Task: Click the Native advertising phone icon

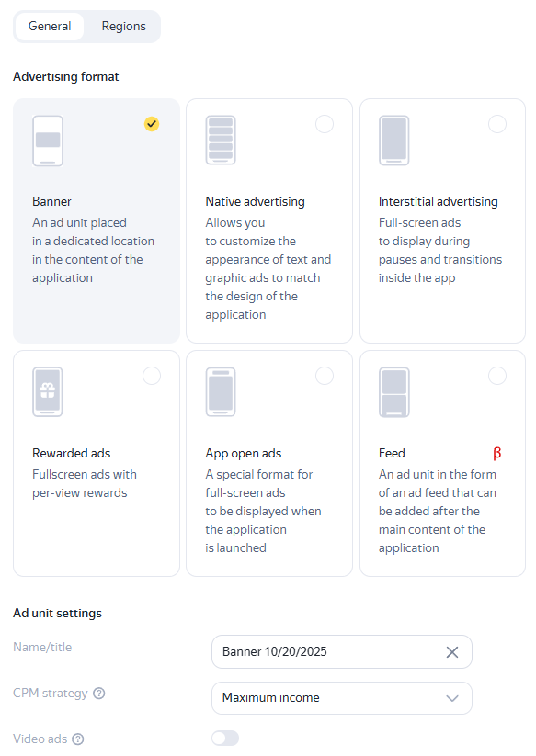Action: pos(221,141)
